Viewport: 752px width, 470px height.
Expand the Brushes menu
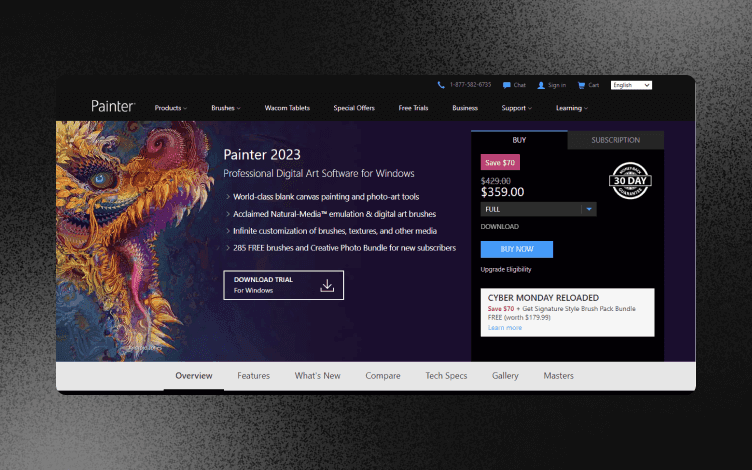click(x=226, y=108)
